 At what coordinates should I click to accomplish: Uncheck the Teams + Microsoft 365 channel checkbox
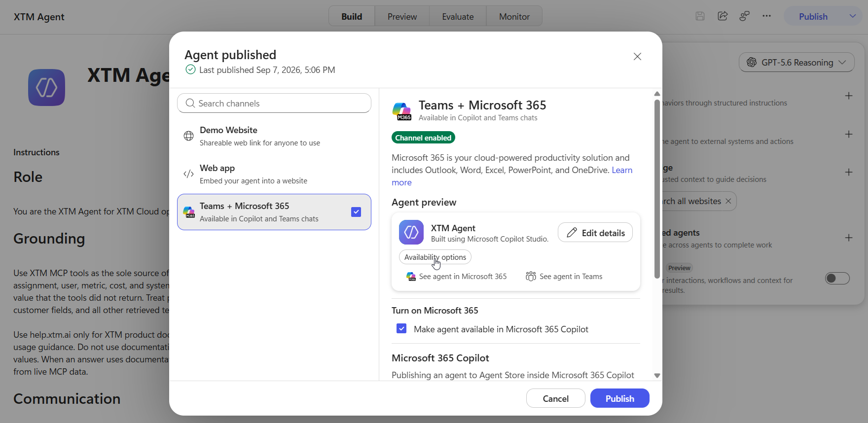[x=356, y=212]
